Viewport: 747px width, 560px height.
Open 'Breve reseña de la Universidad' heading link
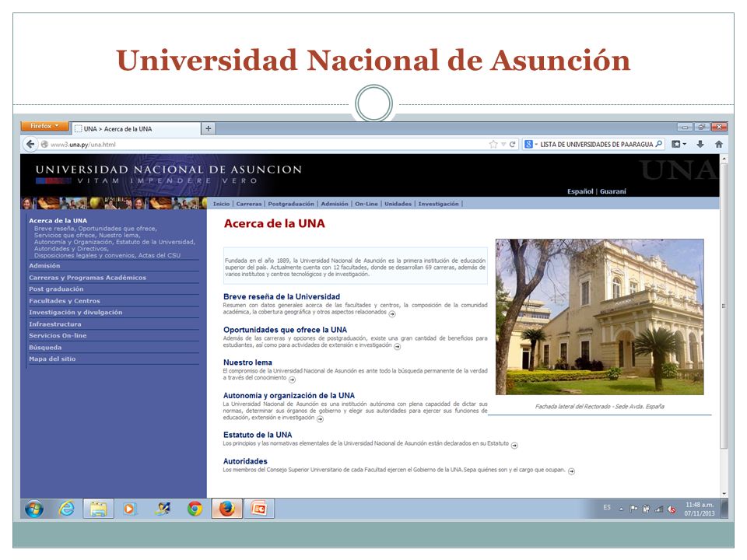[x=282, y=296]
